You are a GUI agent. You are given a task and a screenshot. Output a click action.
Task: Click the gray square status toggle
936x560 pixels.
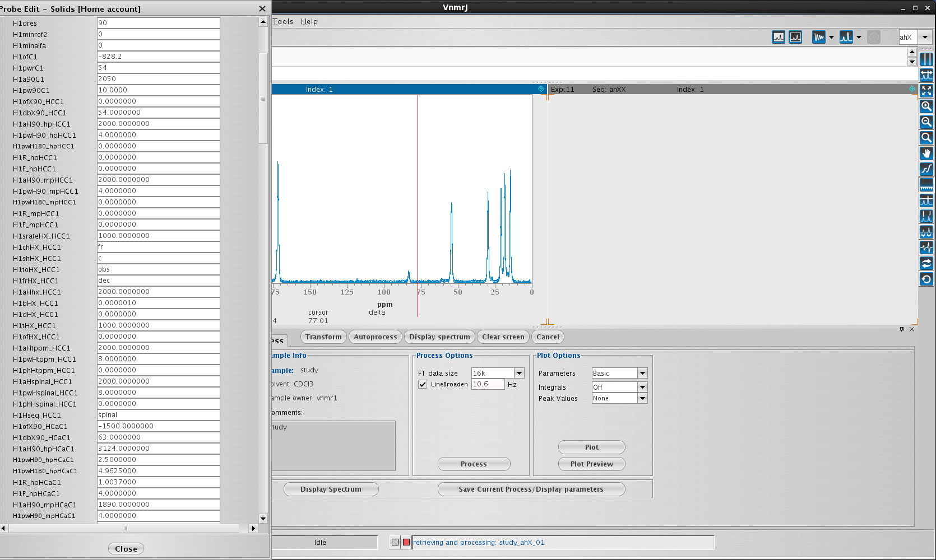pyautogui.click(x=395, y=542)
